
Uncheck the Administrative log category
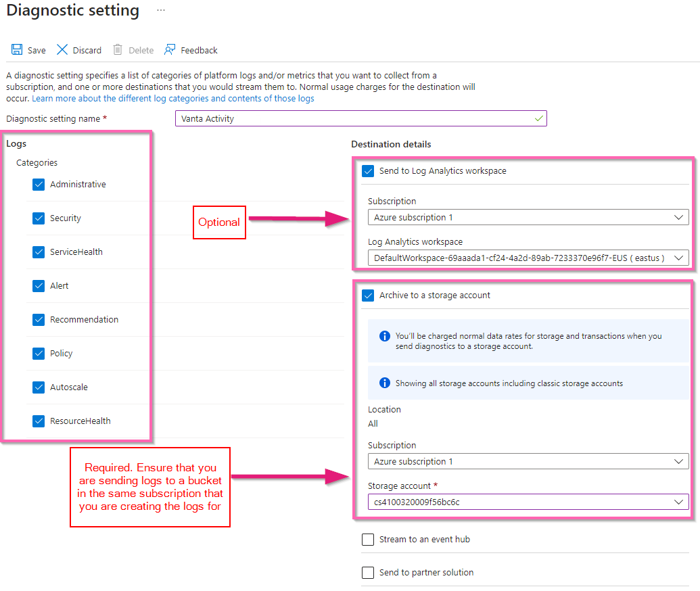tap(39, 185)
